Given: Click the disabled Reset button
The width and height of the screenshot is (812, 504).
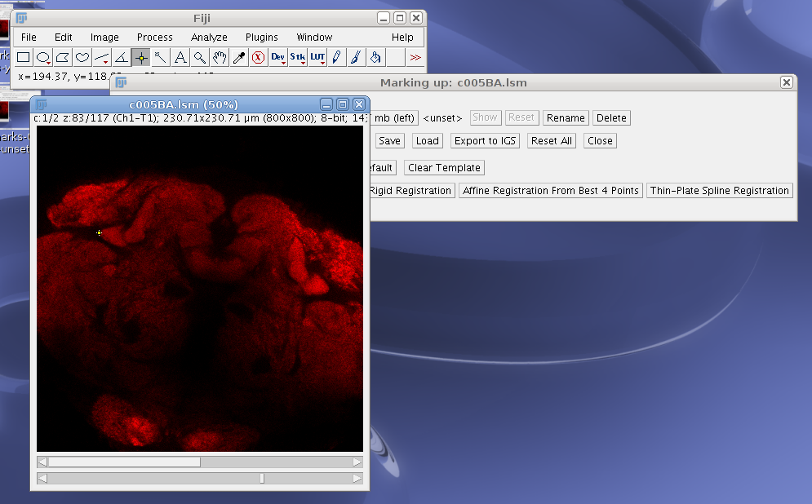Looking at the screenshot, I should 521,117.
